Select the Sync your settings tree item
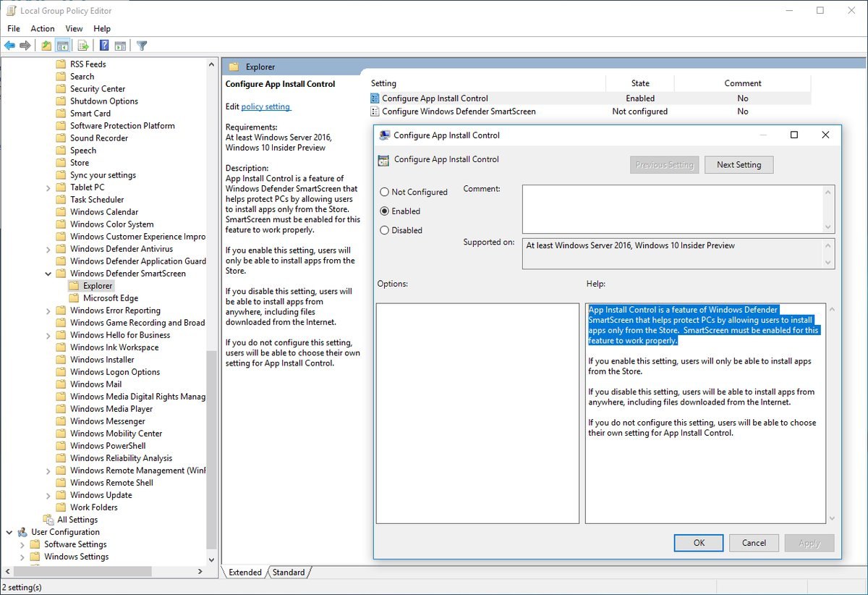The image size is (868, 595). coord(103,175)
